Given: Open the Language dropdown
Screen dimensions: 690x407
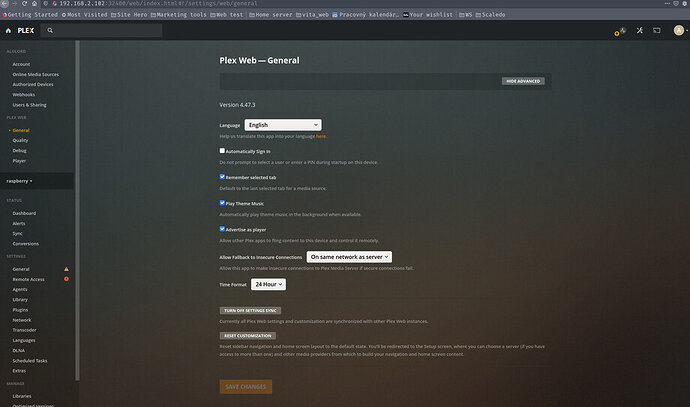Looking at the screenshot, I should tap(283, 125).
